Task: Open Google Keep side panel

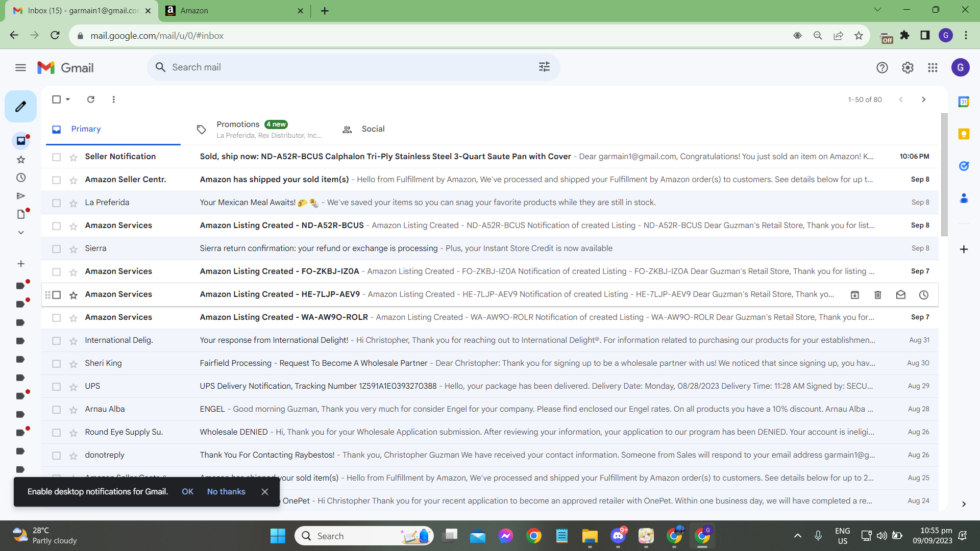Action: click(964, 134)
